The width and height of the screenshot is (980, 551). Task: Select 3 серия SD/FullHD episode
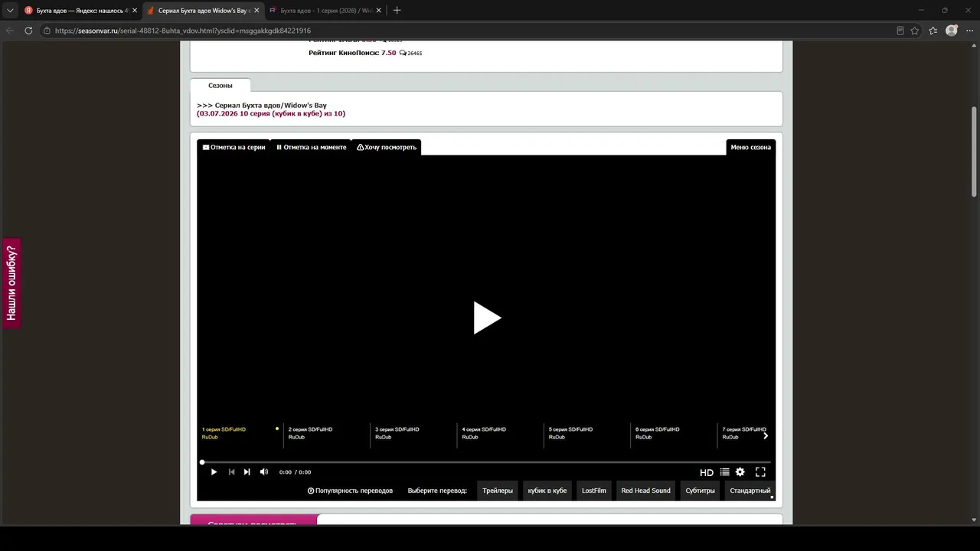coord(413,433)
